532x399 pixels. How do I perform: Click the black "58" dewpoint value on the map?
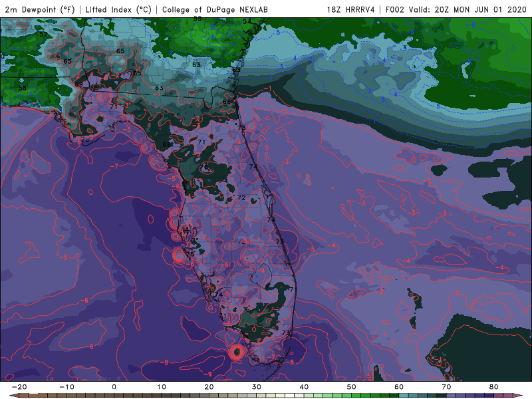(x=22, y=88)
